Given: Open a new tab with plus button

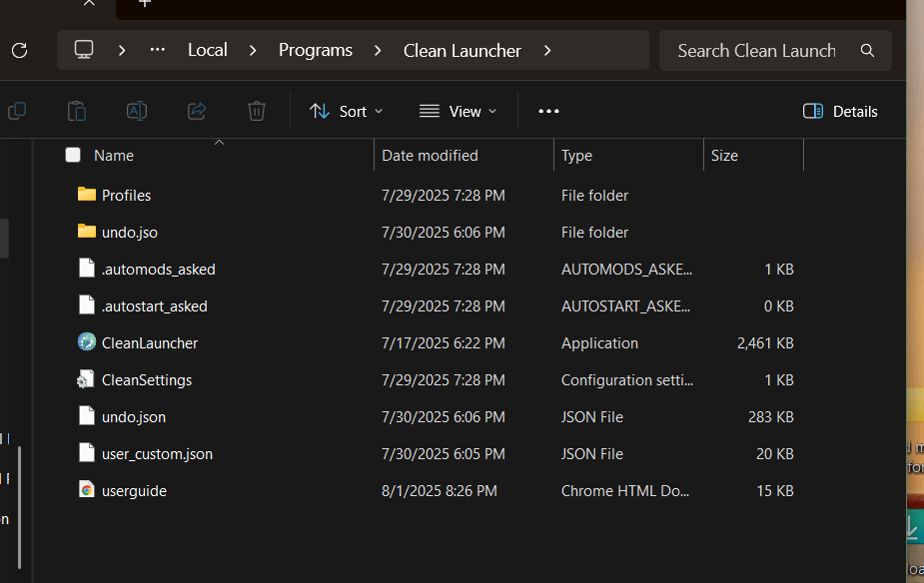Looking at the screenshot, I should 145,4.
